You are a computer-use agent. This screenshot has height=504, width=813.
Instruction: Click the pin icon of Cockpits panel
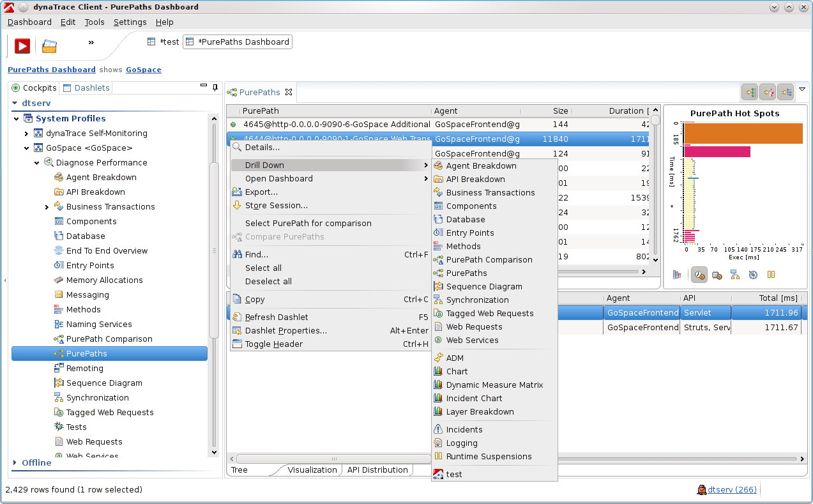click(x=216, y=87)
